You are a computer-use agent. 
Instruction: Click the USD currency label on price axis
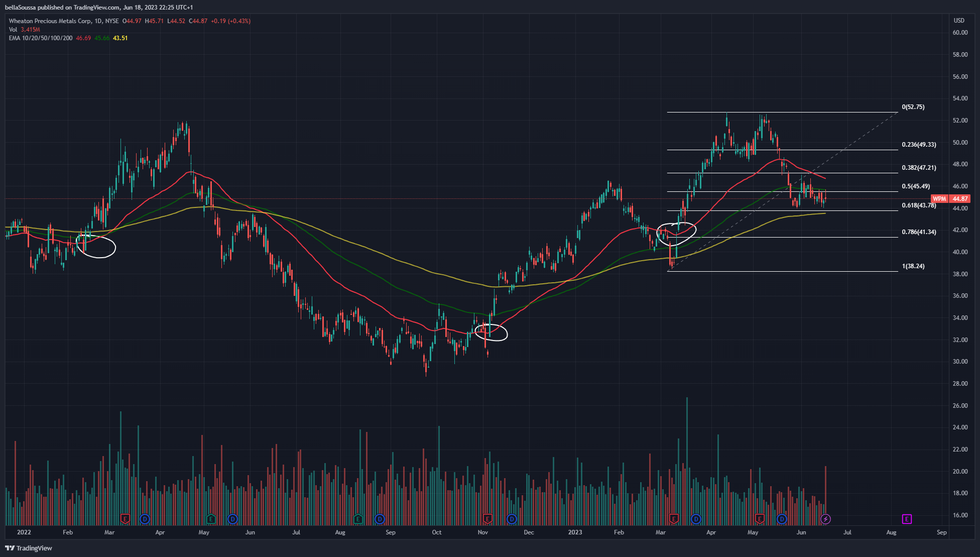959,21
